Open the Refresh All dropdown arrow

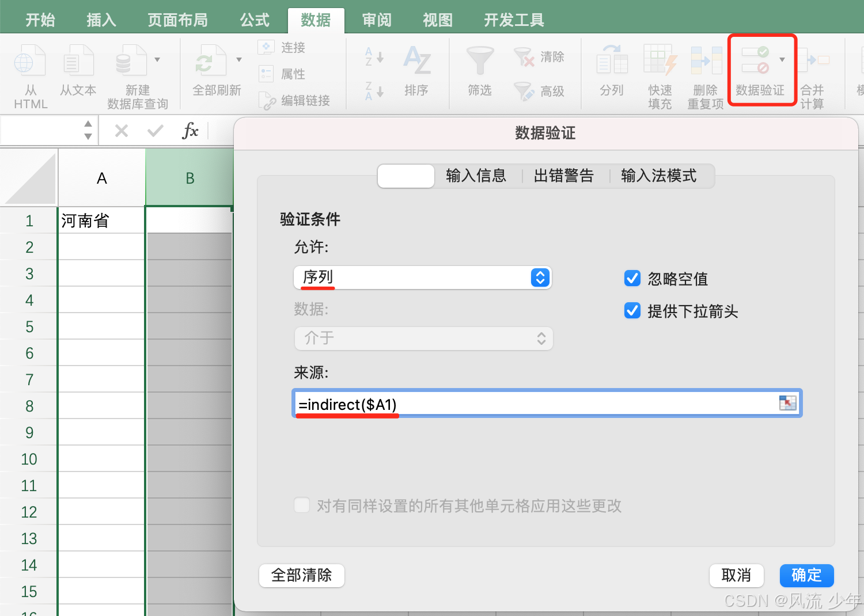(239, 59)
